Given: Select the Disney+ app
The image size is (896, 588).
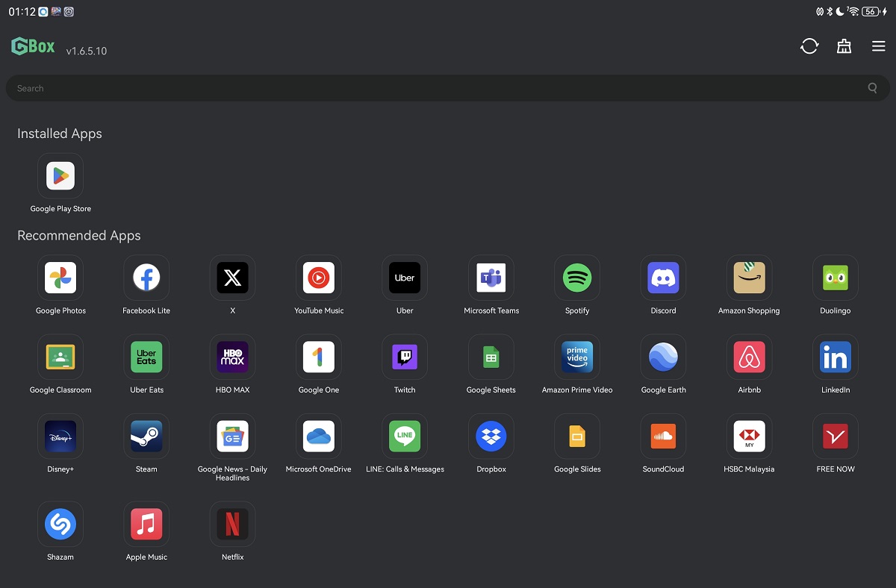Looking at the screenshot, I should click(60, 436).
